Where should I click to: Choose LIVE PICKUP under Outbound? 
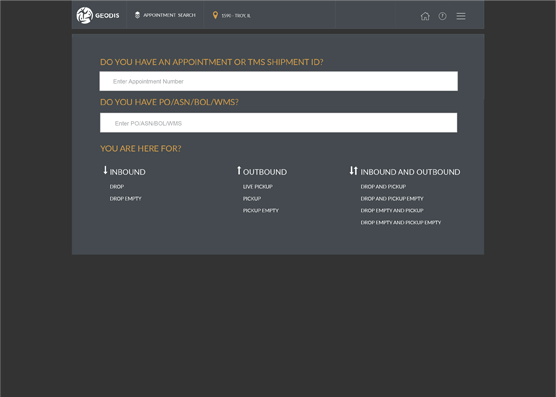pyautogui.click(x=258, y=186)
